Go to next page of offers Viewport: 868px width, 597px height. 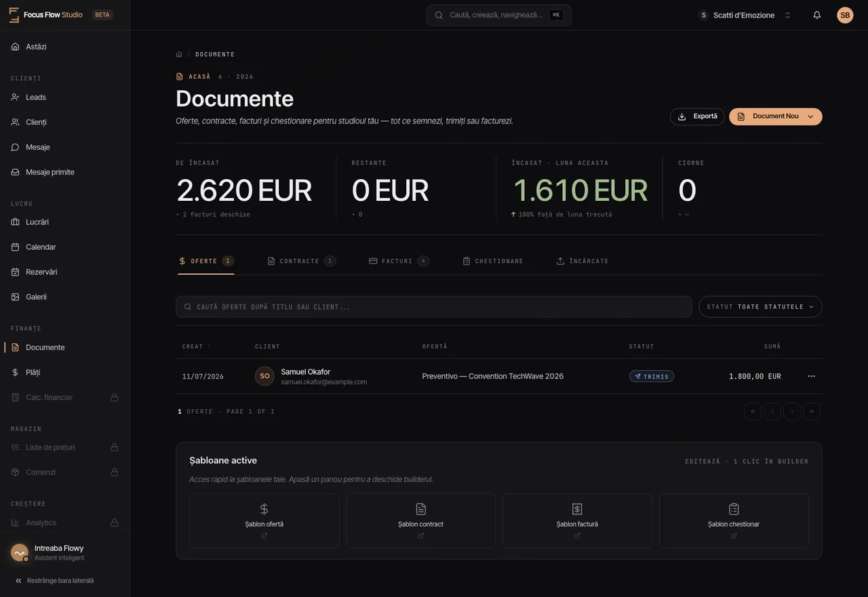(x=792, y=411)
